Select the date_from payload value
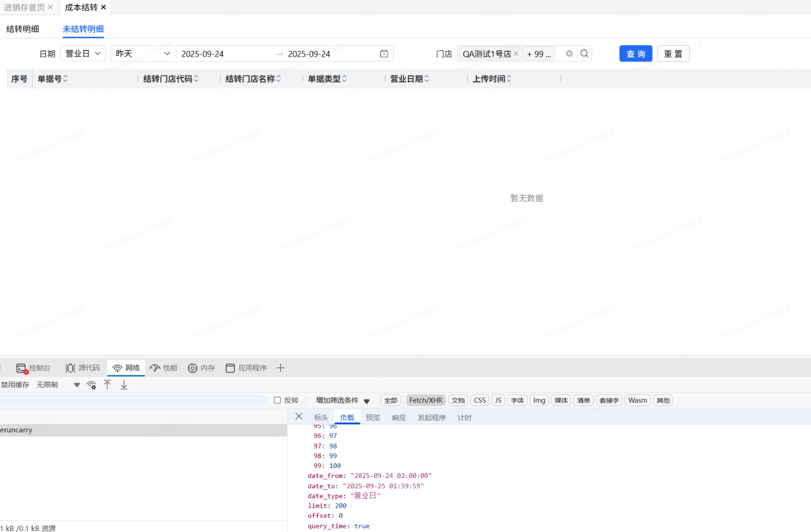 click(391, 476)
